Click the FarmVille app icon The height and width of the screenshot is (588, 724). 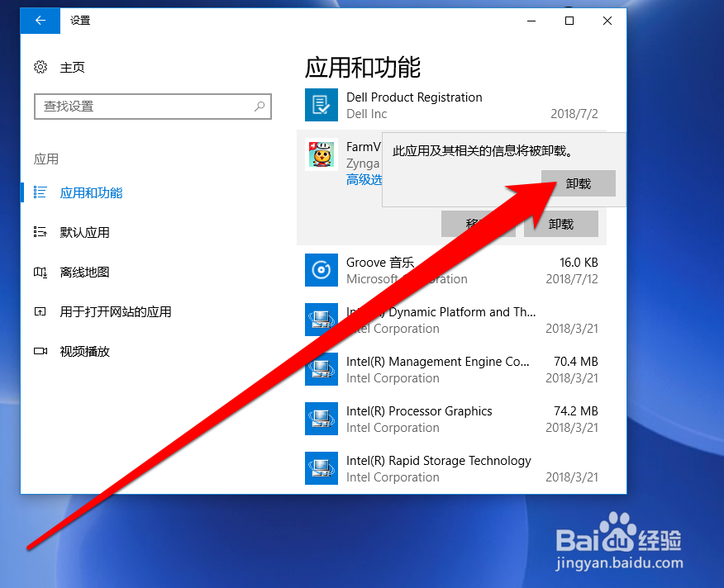[322, 154]
